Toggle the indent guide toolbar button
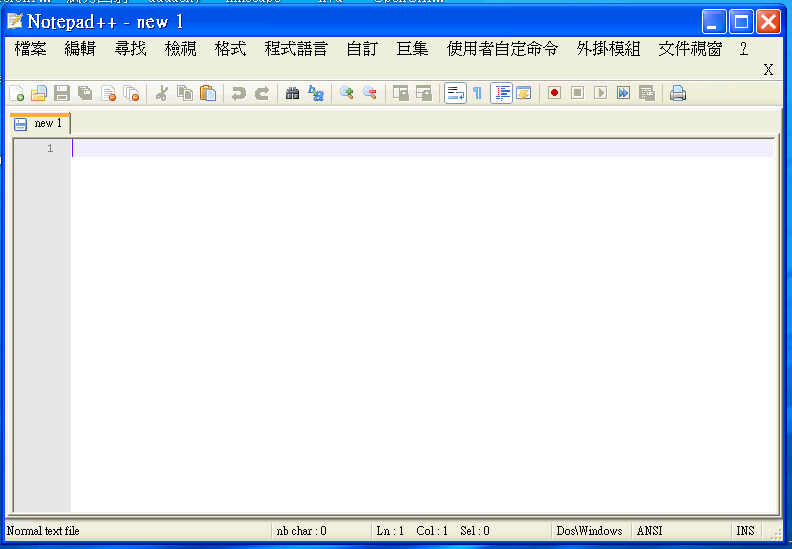 (502, 93)
